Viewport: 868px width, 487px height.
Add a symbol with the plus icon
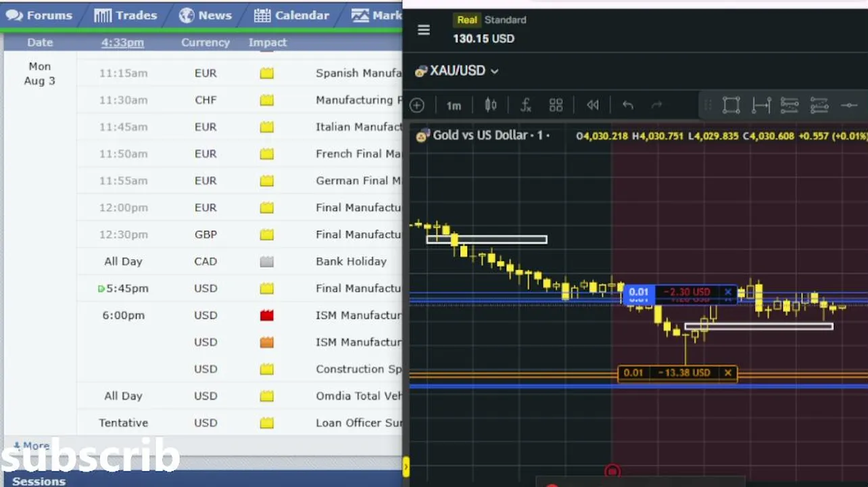click(417, 105)
